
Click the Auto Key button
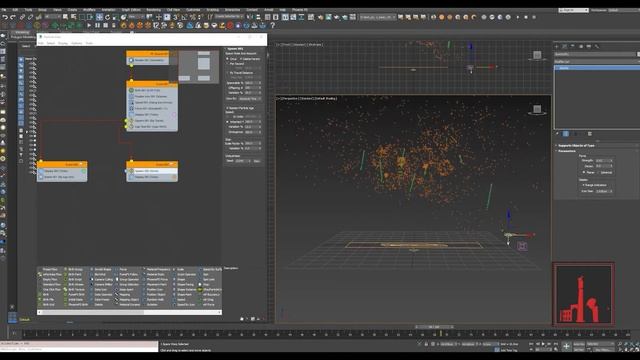579,344
